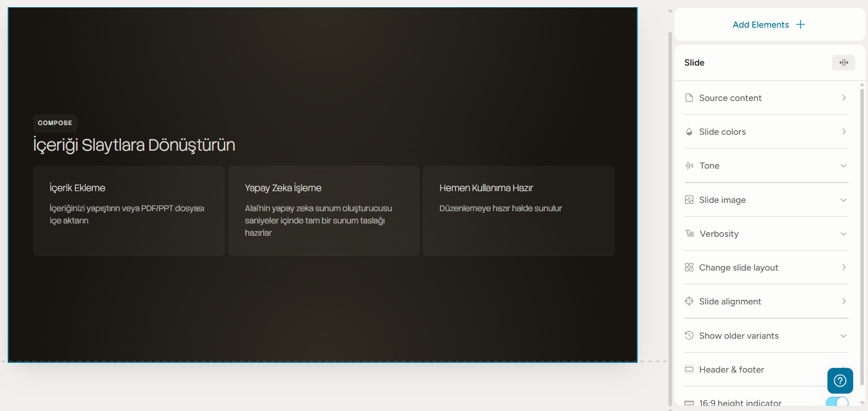This screenshot has width=868, height=411.
Task: Click the Source content document icon
Action: pyautogui.click(x=689, y=98)
